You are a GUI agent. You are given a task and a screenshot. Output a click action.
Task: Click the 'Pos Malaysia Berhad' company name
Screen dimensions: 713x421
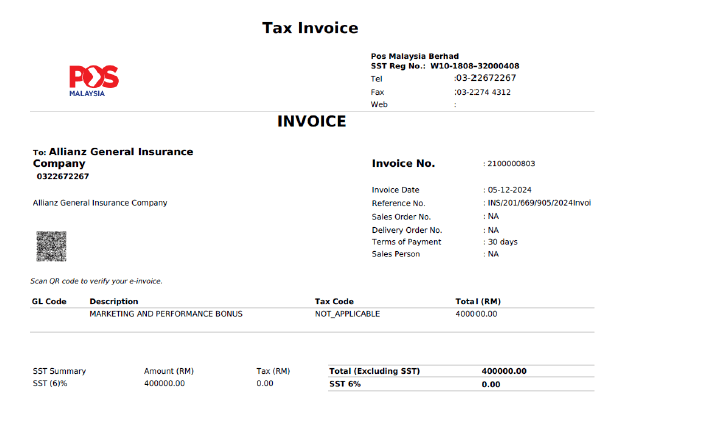coord(415,56)
